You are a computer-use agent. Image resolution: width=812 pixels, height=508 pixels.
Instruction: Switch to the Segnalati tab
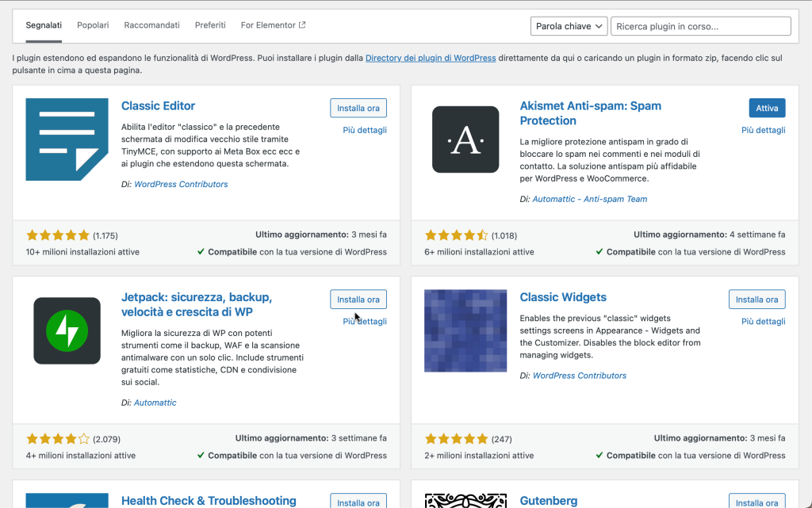(44, 25)
